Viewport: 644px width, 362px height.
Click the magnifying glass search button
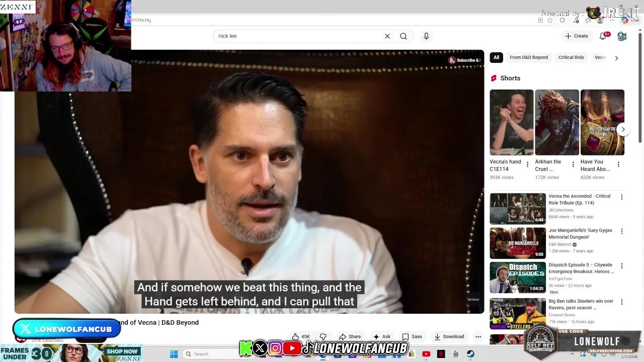[x=404, y=36]
